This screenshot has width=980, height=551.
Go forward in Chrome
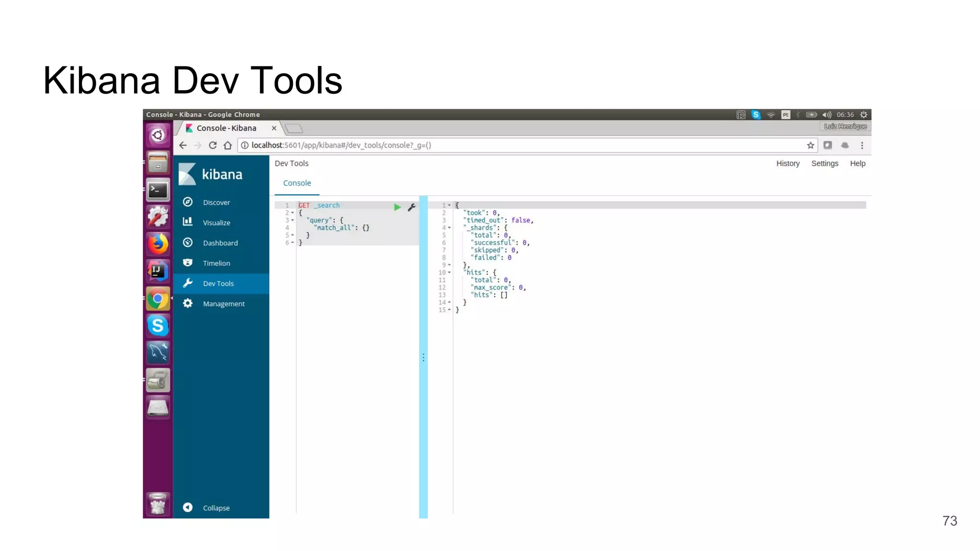(198, 145)
